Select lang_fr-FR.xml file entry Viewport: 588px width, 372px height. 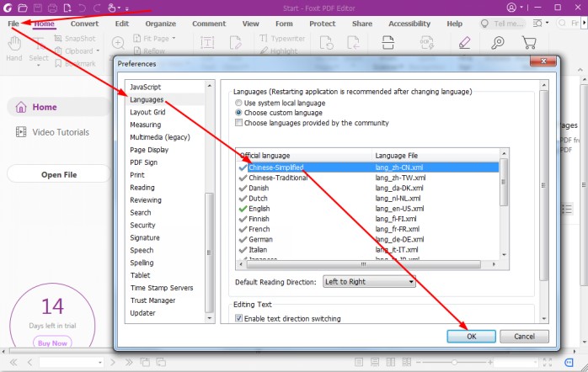[397, 229]
